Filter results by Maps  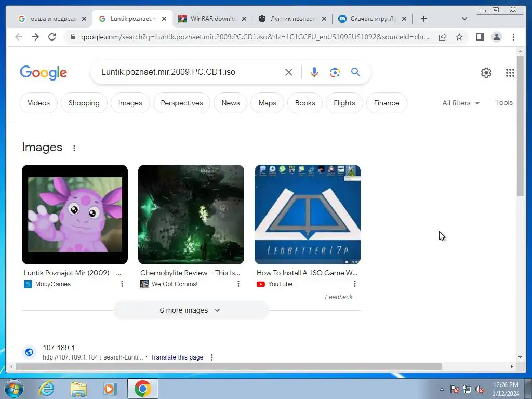268,103
